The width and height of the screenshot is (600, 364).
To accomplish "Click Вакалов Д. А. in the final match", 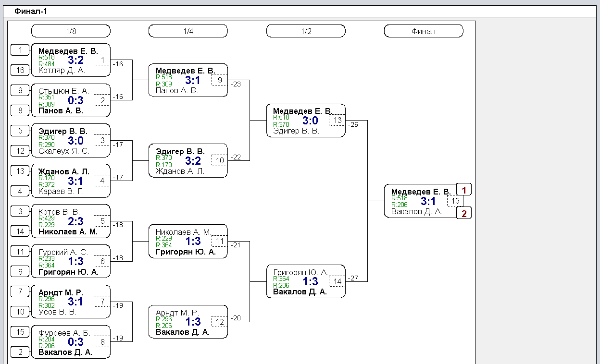I will 417,212.
